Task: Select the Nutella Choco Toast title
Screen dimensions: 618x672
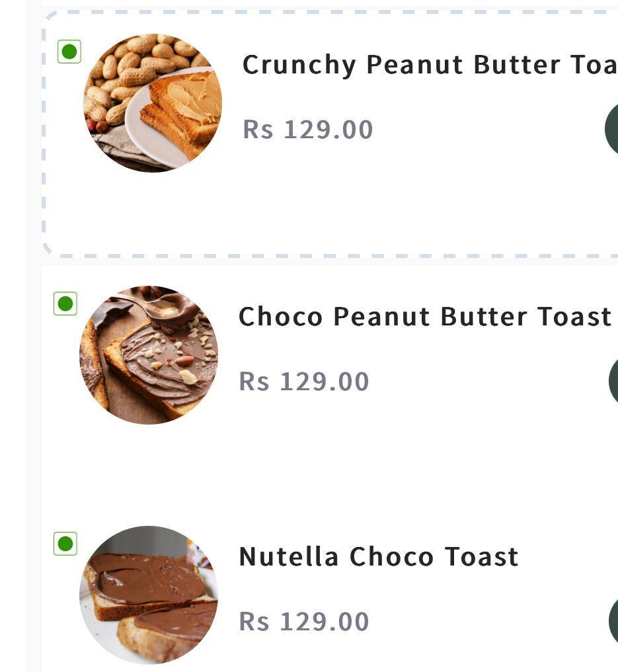Action: point(379,557)
